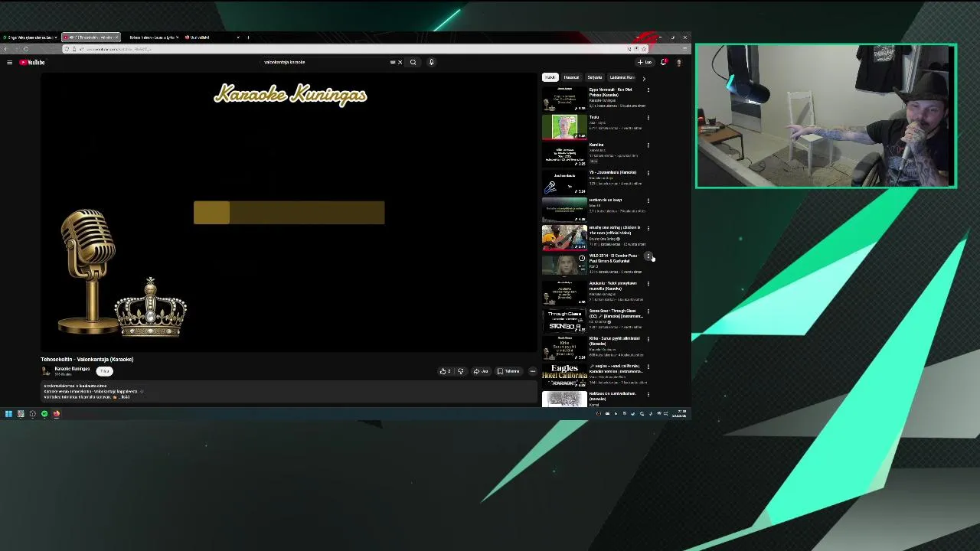
Task: Dislike the video with thumbs down
Action: (x=460, y=371)
